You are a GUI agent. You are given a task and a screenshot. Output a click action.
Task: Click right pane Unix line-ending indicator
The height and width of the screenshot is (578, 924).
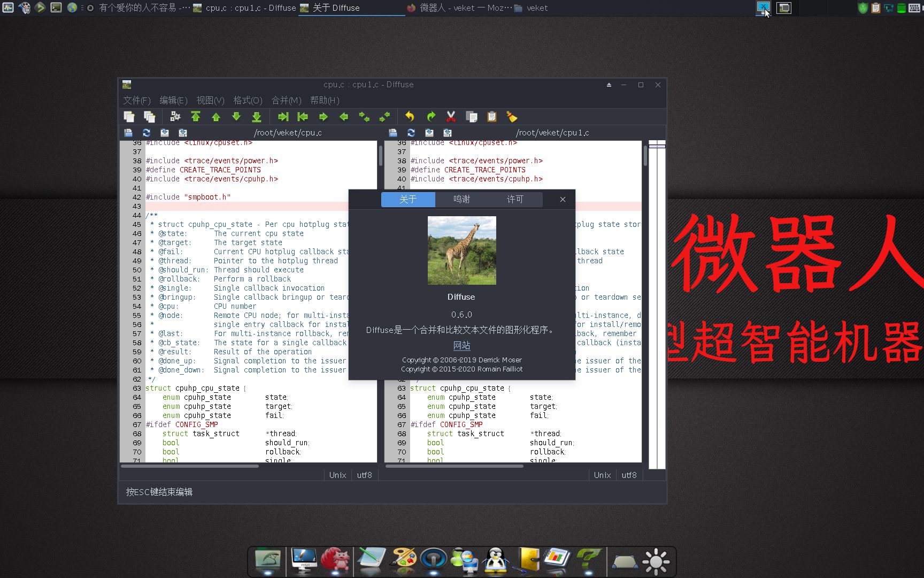pos(602,475)
